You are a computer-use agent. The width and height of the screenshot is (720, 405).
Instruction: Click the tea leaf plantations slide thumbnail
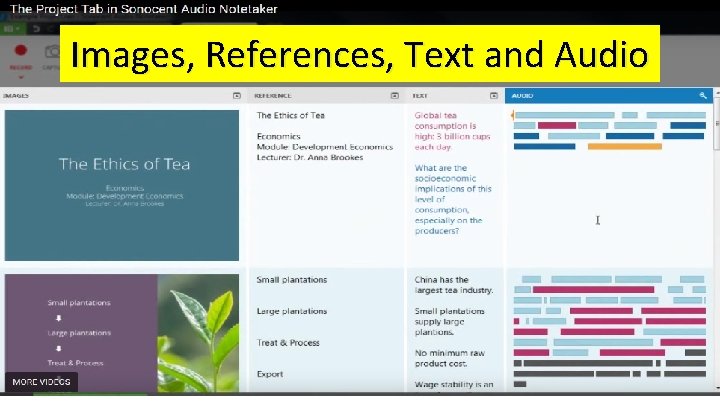(122, 333)
